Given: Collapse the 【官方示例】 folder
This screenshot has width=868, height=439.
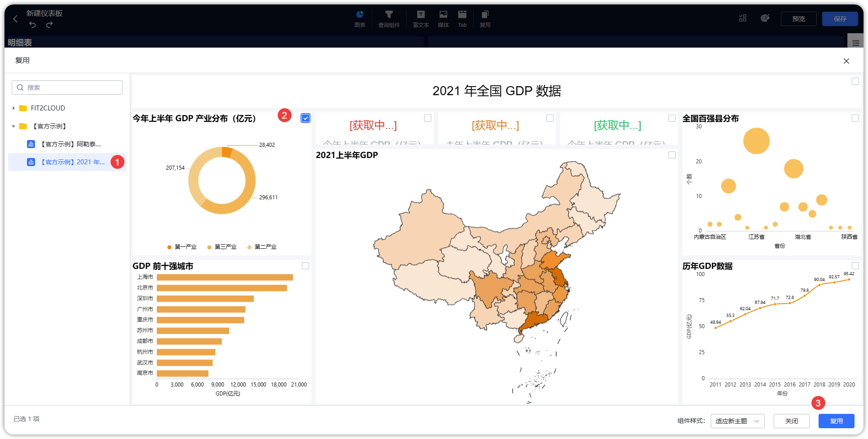Looking at the screenshot, I should pyautogui.click(x=13, y=127).
